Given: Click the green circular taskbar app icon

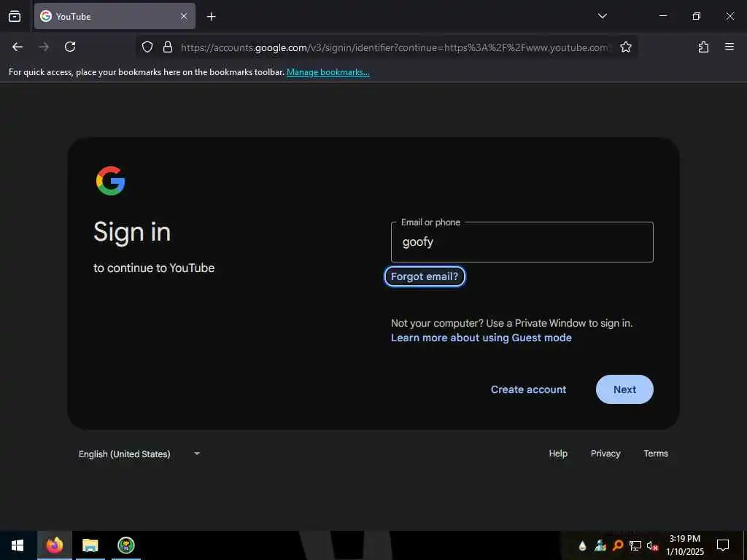Looking at the screenshot, I should [126, 545].
